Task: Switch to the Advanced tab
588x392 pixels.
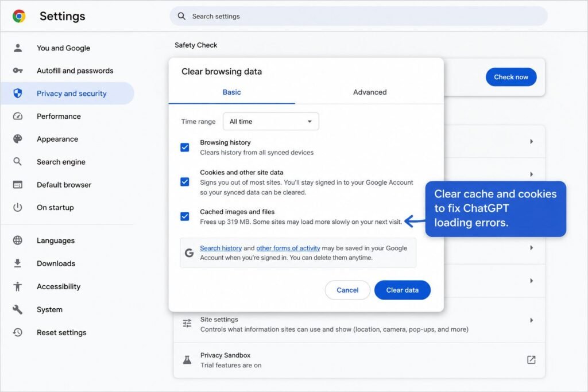Action: click(x=370, y=92)
